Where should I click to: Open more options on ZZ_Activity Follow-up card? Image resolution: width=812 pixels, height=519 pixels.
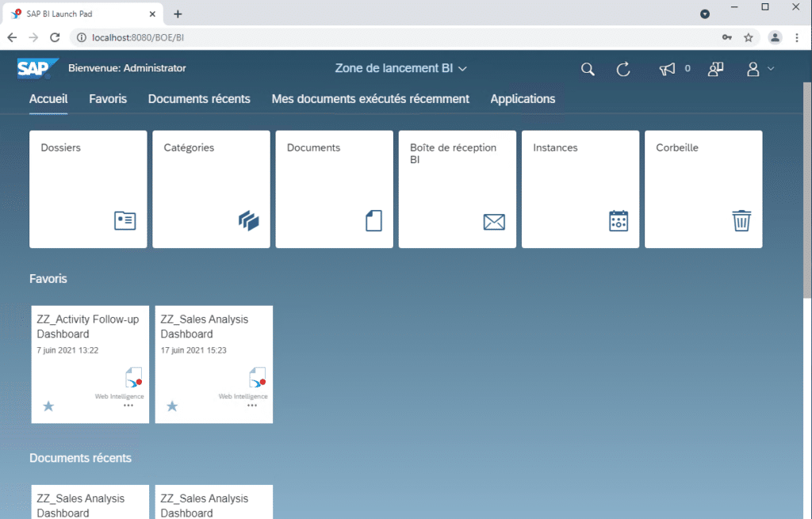click(128, 406)
